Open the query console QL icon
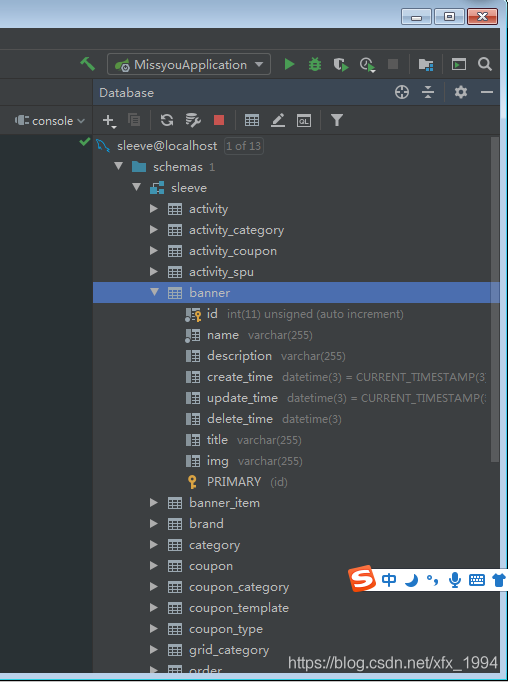This screenshot has width=508, height=682. (x=304, y=120)
